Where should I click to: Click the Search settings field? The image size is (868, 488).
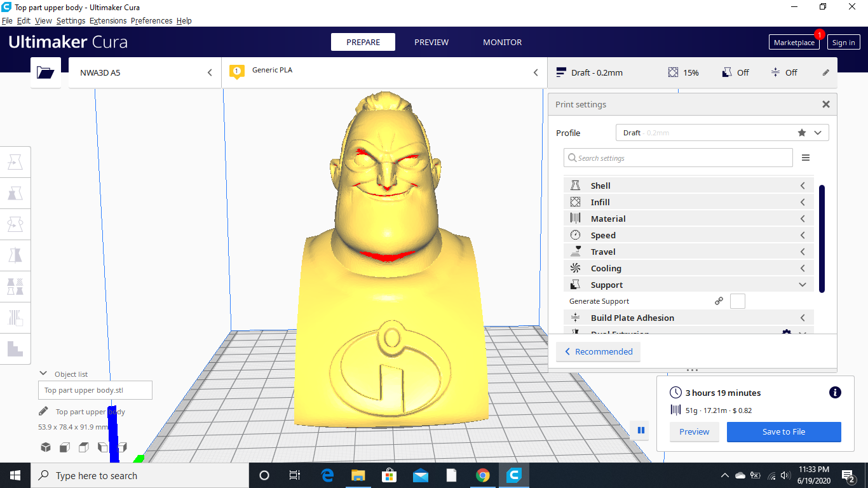pyautogui.click(x=678, y=158)
